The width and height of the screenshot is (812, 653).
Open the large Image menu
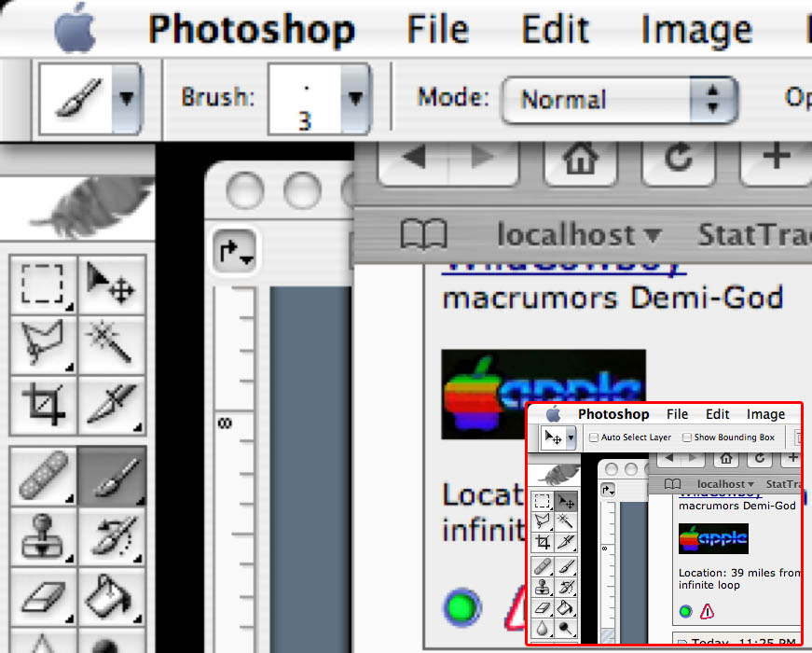[x=696, y=31]
